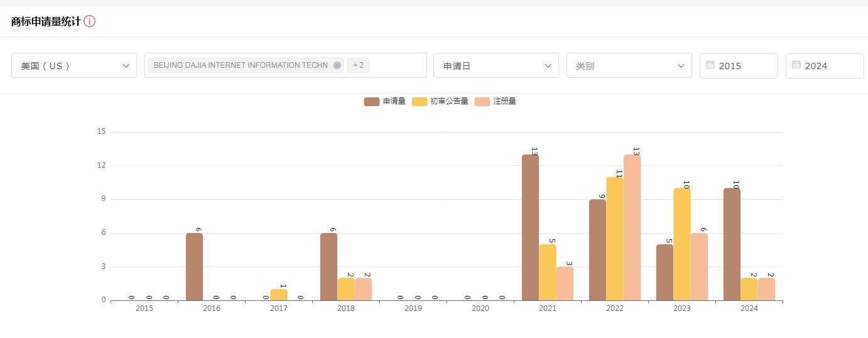Image resolution: width=868 pixels, height=338 pixels.
Task: Click the start year 2015 input field
Action: (x=745, y=65)
